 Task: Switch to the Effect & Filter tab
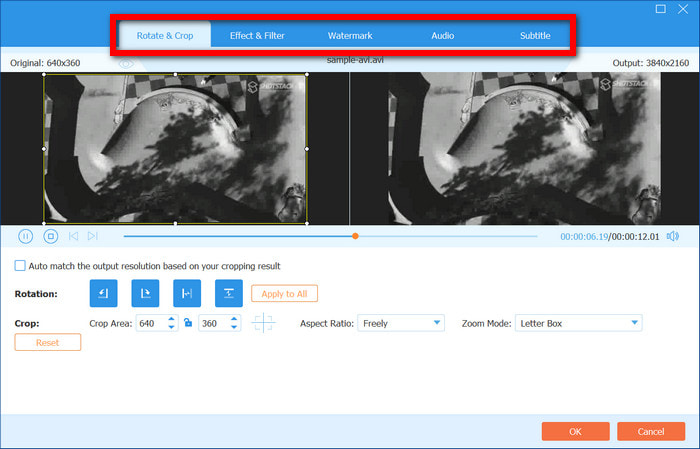pos(257,36)
